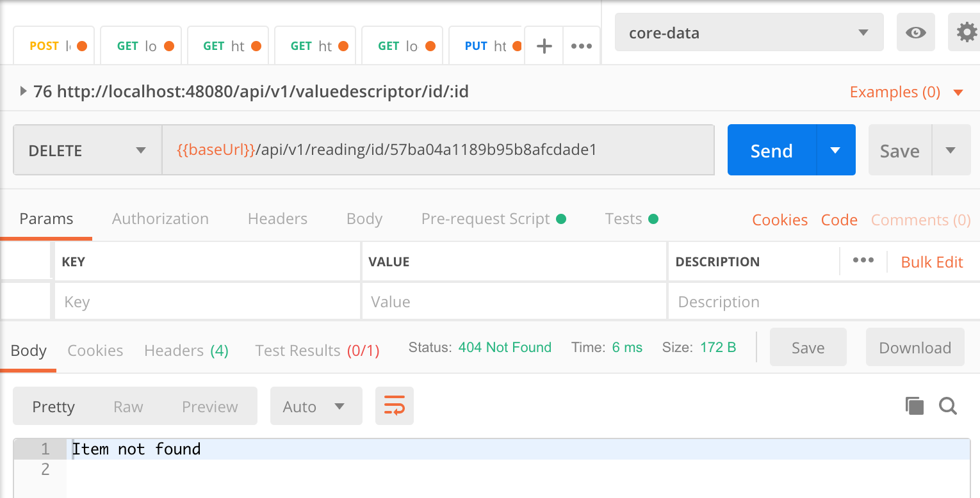Expand the Examples dropdown
The height and width of the screenshot is (498, 980).
coord(895,92)
